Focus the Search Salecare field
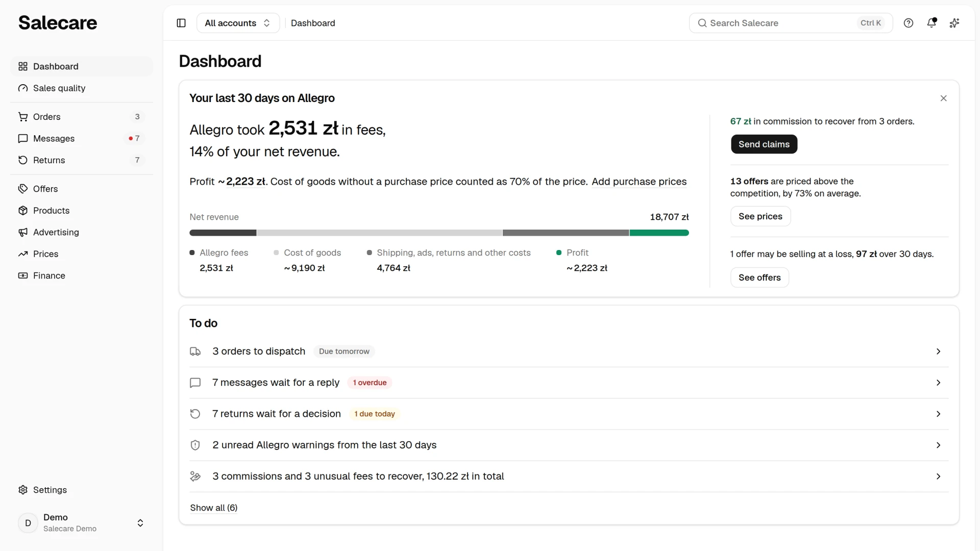The width and height of the screenshot is (980, 551). pos(791,23)
